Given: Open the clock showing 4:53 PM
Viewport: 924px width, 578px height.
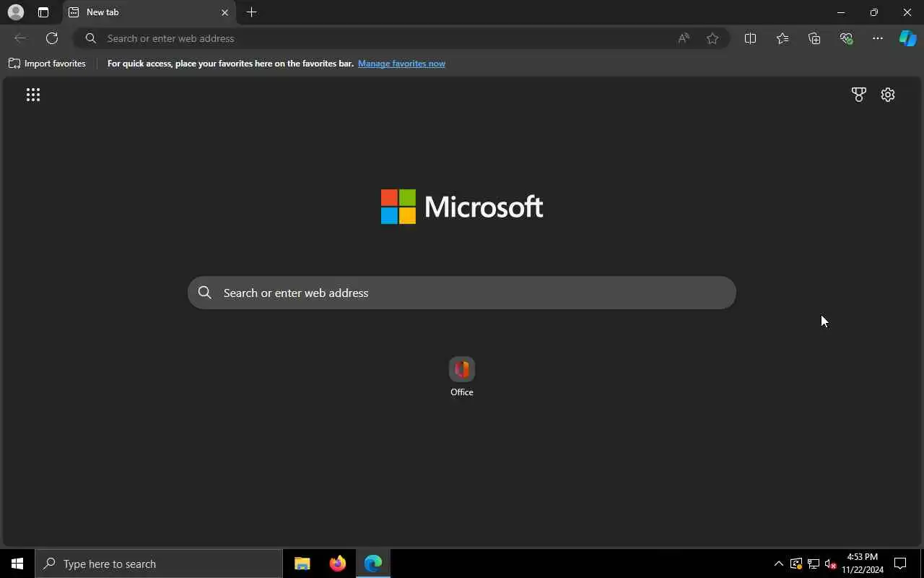Looking at the screenshot, I should click(863, 564).
